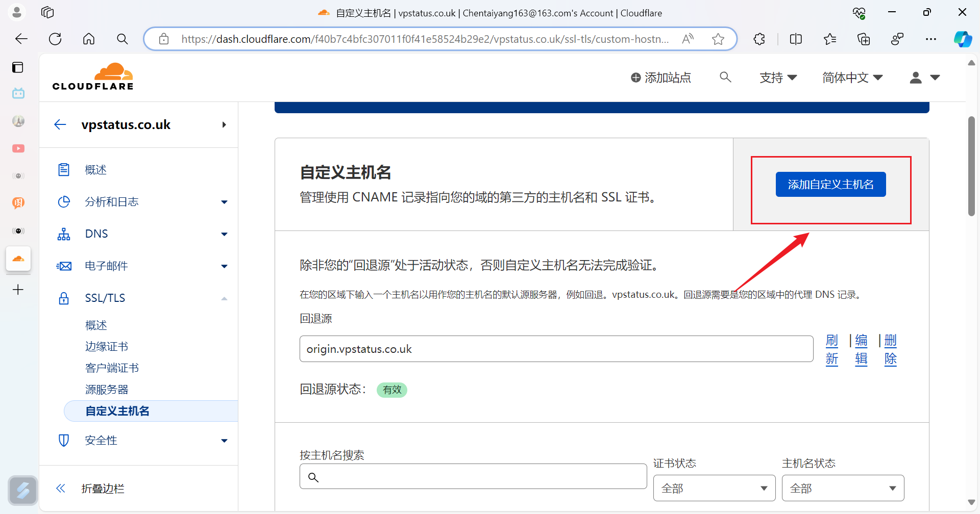Screen dimensions: 980x514
Task: Click the 添加站点 add site link
Action: pos(660,78)
